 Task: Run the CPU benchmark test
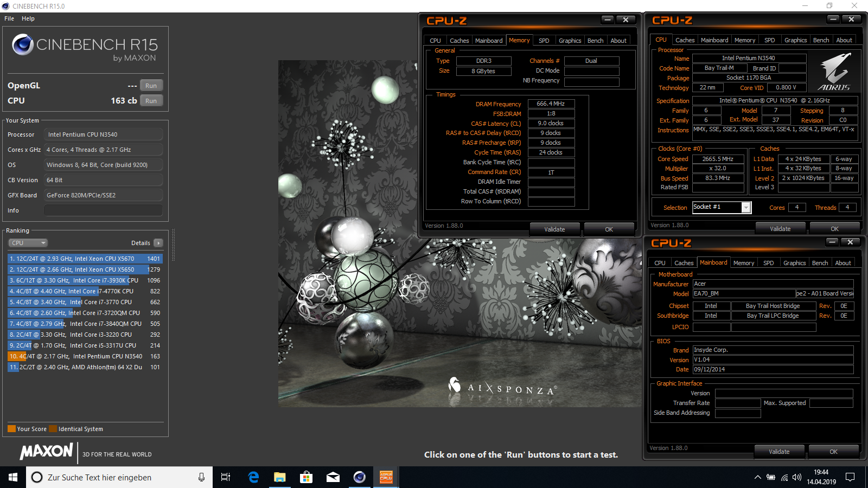[151, 101]
